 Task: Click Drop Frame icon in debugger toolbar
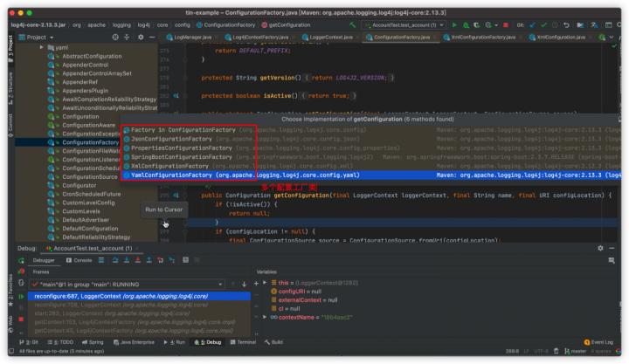(x=160, y=260)
